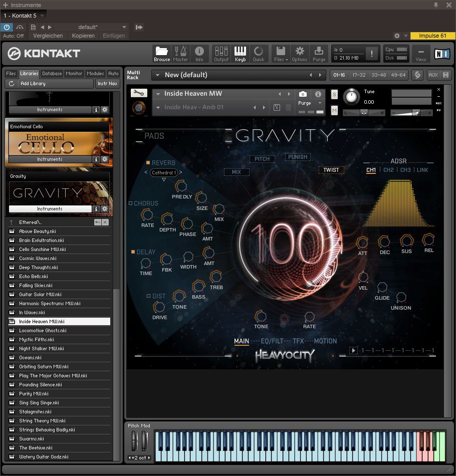Solo the instrument with the S button

[x=334, y=94]
